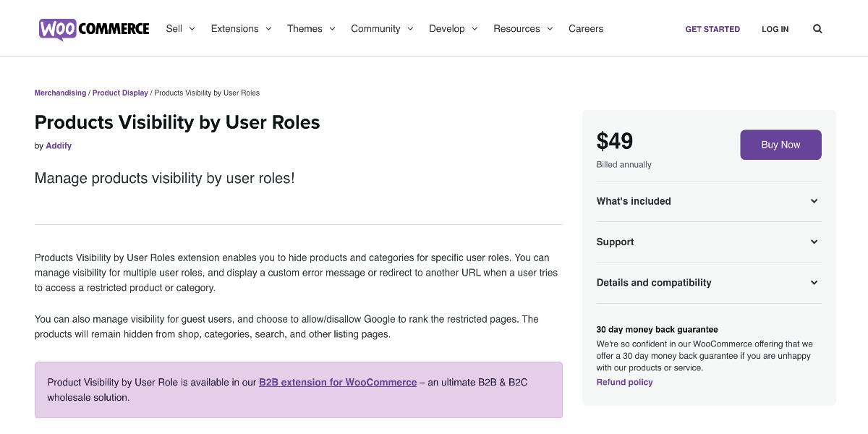Click GET STARTED in the header
Viewport: 868px width, 434px height.
(712, 29)
